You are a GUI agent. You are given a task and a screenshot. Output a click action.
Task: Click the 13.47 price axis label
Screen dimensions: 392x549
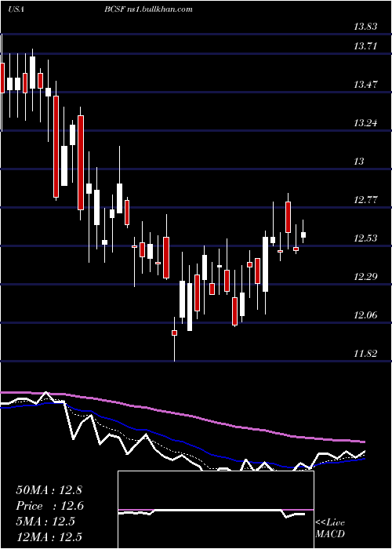(366, 85)
